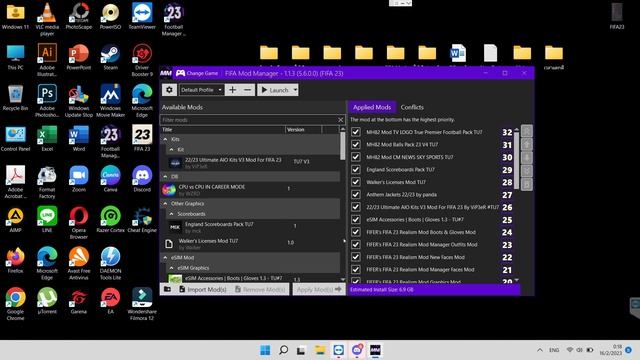640x360 pixels.
Task: Open the settings gear in Mod Manager
Action: pos(169,90)
